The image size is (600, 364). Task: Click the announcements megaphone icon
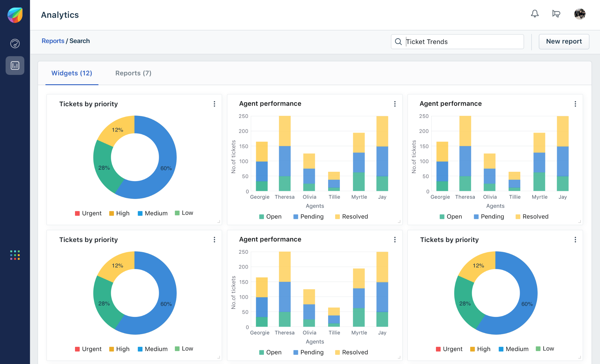(556, 14)
